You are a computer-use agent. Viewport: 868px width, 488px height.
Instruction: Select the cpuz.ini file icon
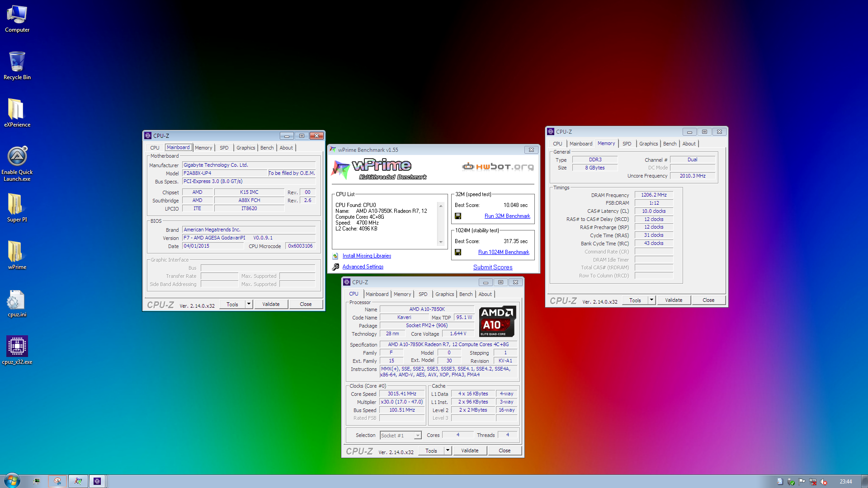pyautogui.click(x=17, y=303)
